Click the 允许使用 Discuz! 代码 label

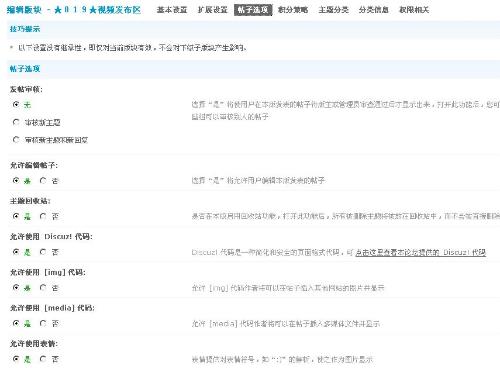[51, 237]
